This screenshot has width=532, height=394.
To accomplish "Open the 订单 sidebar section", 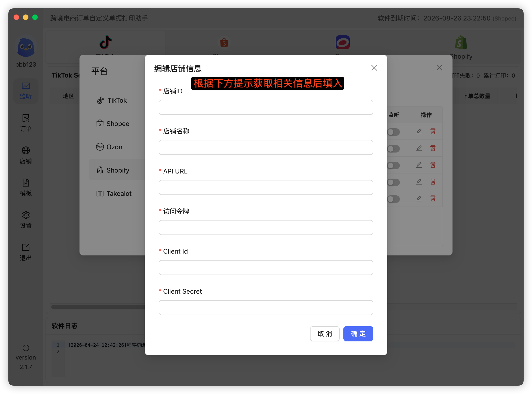I will click(x=26, y=123).
